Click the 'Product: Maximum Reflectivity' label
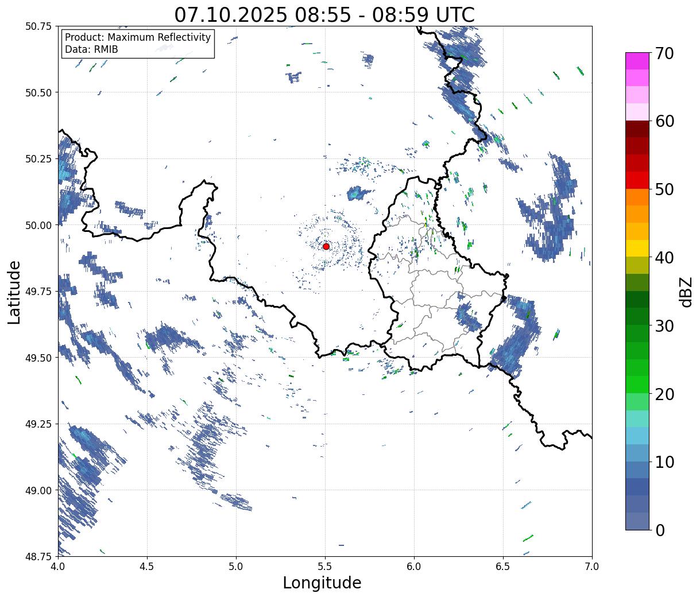Screen dimensions: 700x597 [x=138, y=37]
